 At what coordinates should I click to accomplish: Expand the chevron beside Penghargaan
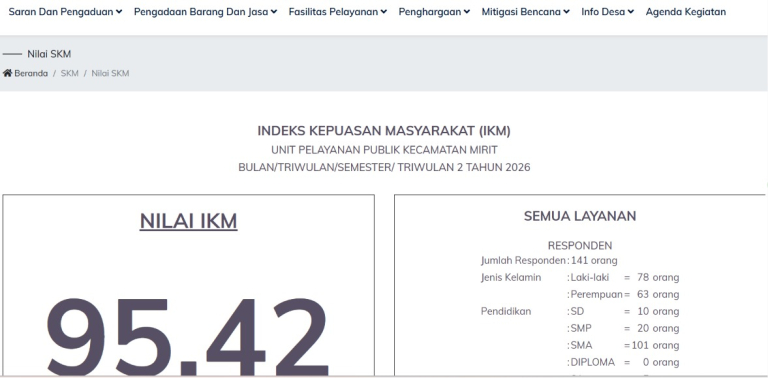coord(467,12)
